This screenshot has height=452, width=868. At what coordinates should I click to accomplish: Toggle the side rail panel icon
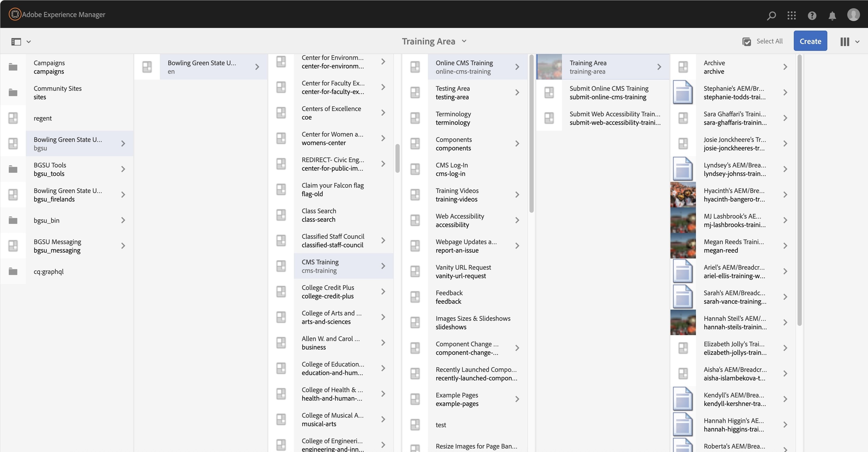pyautogui.click(x=16, y=42)
